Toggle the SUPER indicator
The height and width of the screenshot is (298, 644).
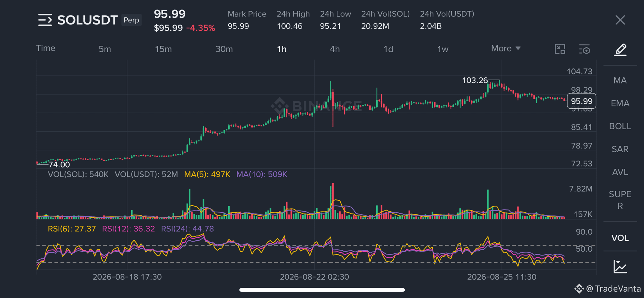pyautogui.click(x=620, y=200)
